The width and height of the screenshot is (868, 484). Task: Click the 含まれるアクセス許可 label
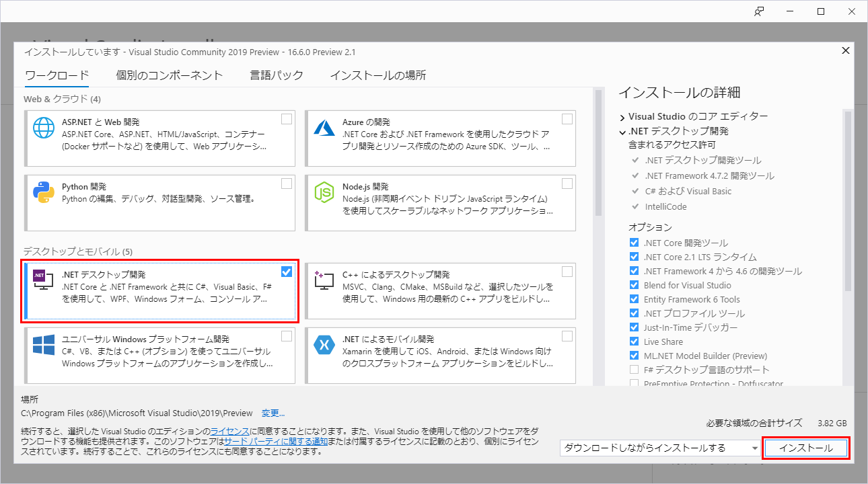coord(672,145)
